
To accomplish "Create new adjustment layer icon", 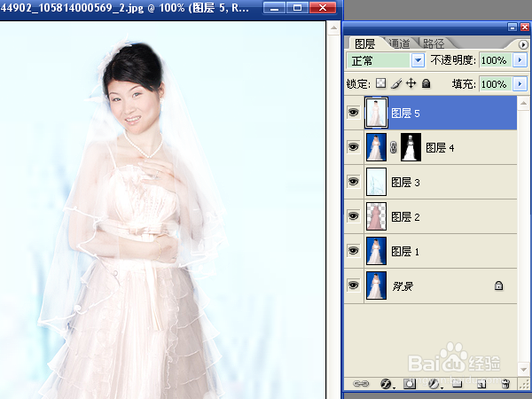I will 434,384.
